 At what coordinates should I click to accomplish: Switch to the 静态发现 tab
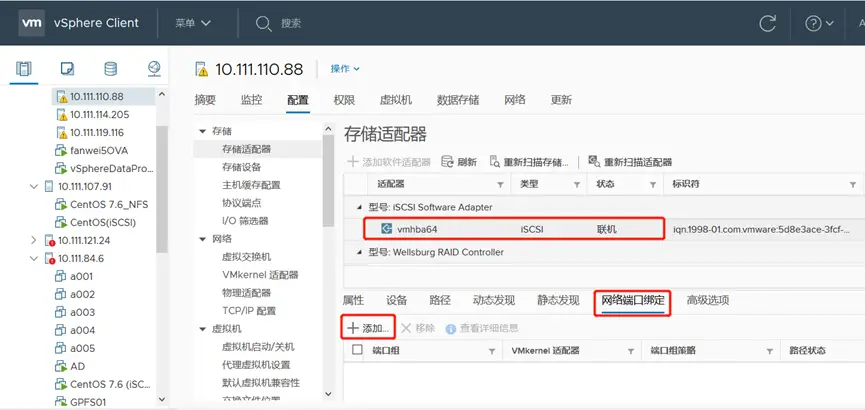558,301
